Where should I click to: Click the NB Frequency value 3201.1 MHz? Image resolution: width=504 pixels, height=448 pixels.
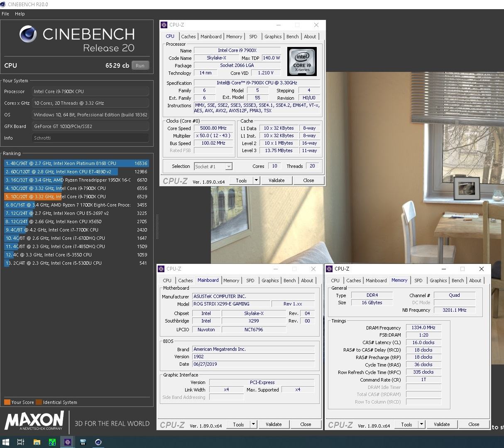pyautogui.click(x=455, y=310)
